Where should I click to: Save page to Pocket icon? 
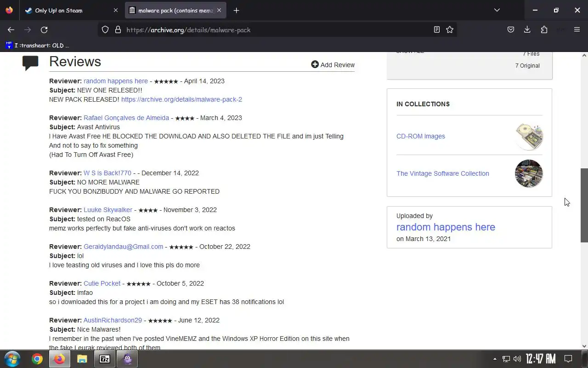click(x=511, y=29)
